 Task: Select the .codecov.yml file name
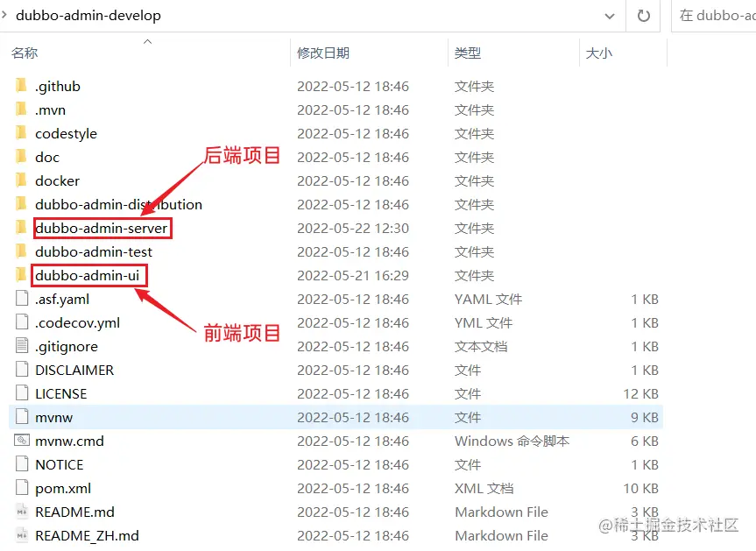(77, 323)
